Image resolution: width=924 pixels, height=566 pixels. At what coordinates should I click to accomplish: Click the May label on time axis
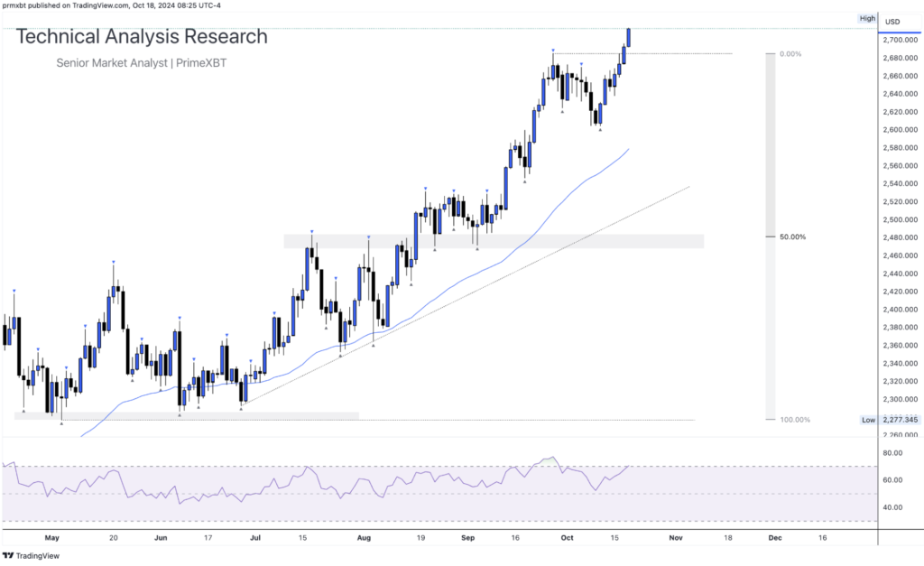(51, 538)
